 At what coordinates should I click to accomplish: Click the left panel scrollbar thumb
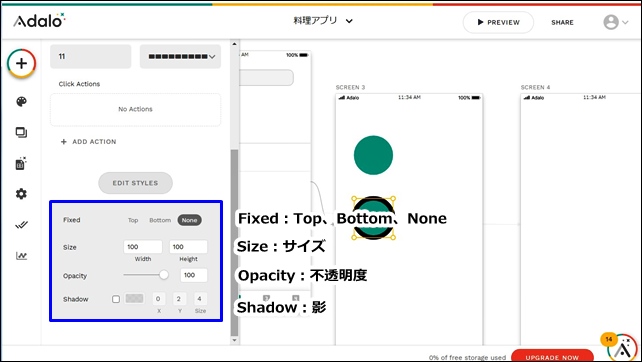tap(235, 242)
